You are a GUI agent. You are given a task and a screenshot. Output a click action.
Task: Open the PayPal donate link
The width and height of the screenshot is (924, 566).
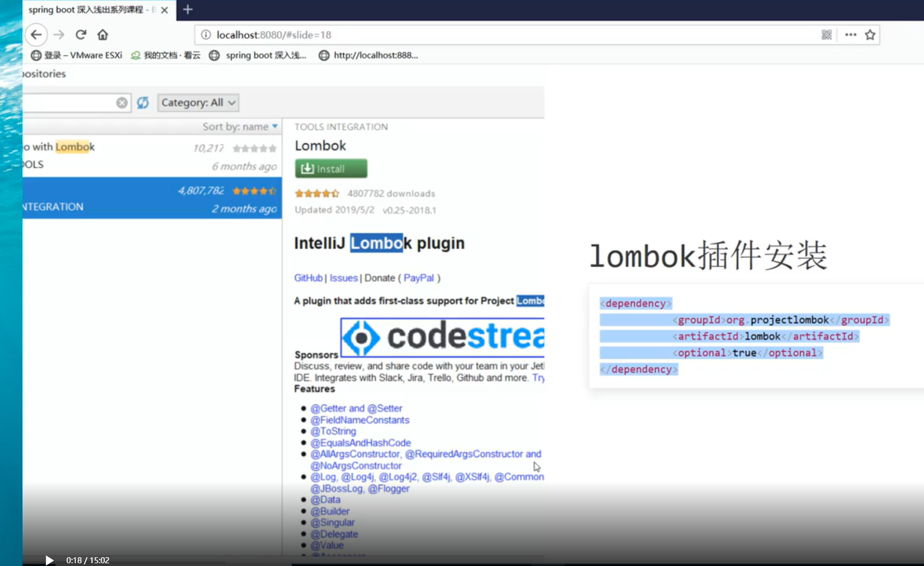[x=419, y=278]
